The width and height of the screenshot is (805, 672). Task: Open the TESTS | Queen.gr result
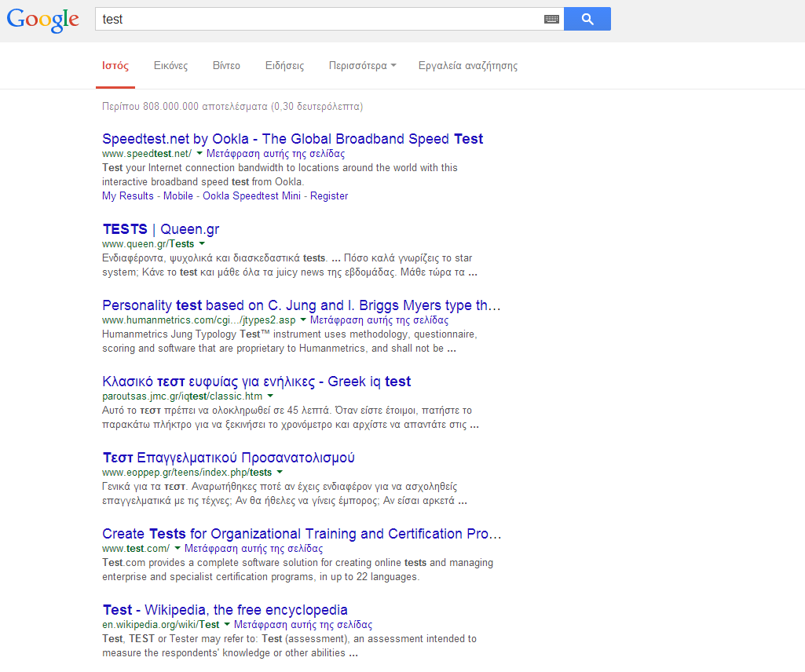point(161,229)
